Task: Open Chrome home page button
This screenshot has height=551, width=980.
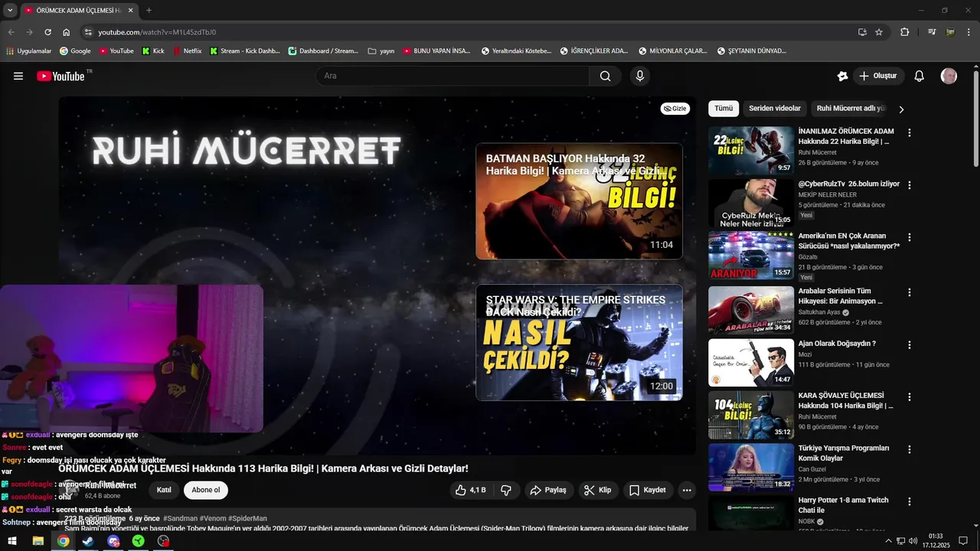Action: click(x=67, y=32)
